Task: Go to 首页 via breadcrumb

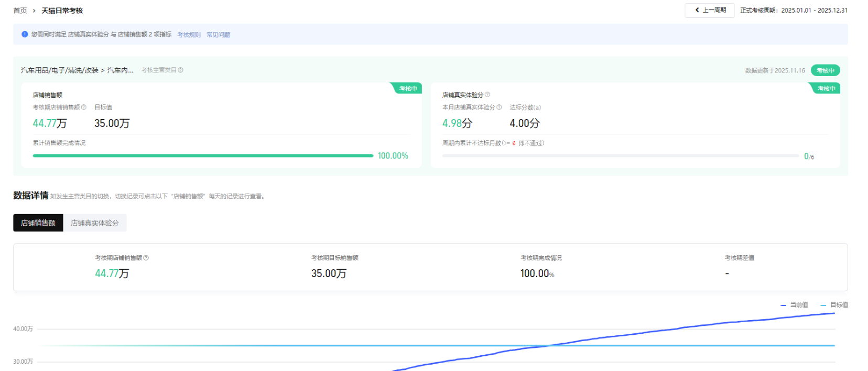Action: point(20,10)
